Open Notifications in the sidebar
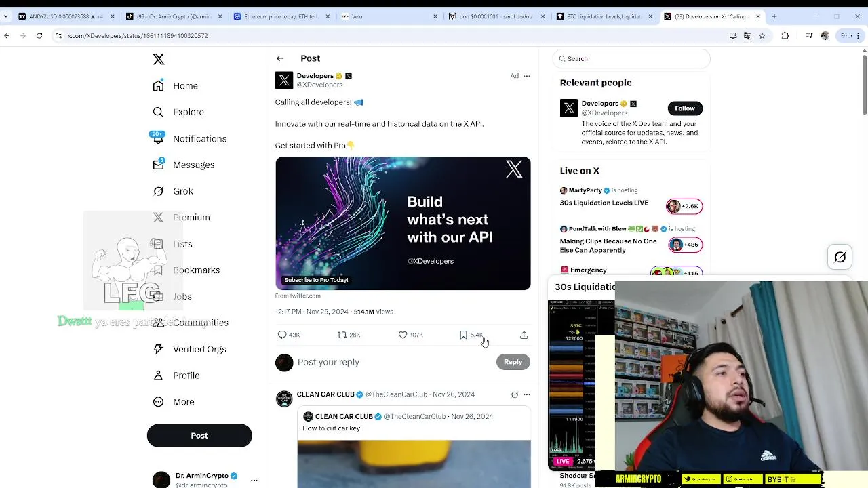Viewport: 868px width, 488px height. pyautogui.click(x=189, y=138)
